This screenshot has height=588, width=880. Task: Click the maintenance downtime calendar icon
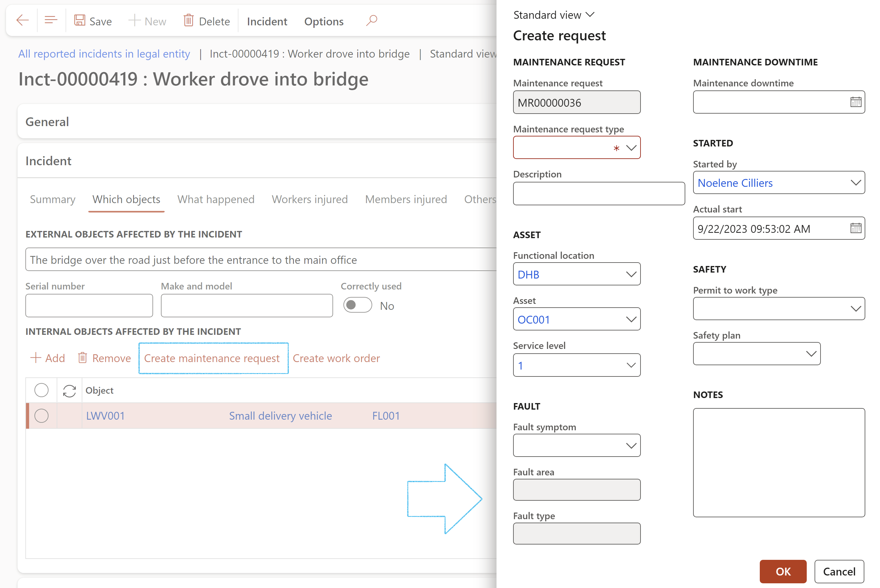[x=857, y=102]
